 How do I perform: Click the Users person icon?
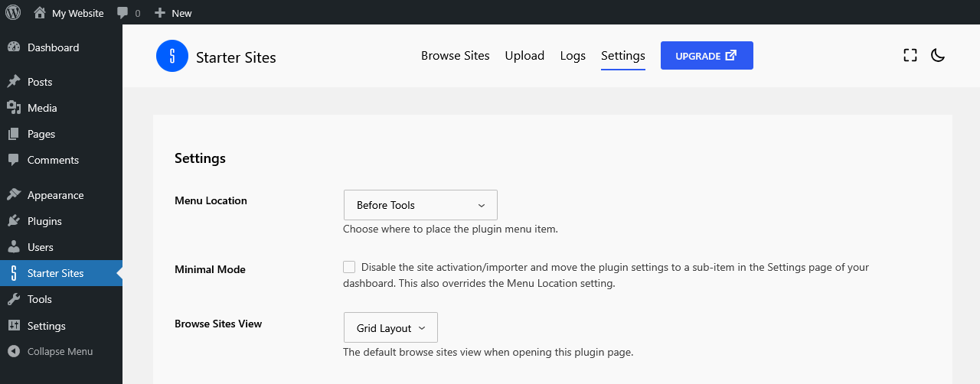pyautogui.click(x=14, y=247)
